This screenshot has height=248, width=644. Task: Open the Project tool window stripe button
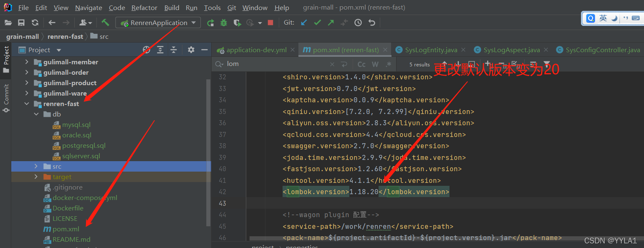click(6, 59)
